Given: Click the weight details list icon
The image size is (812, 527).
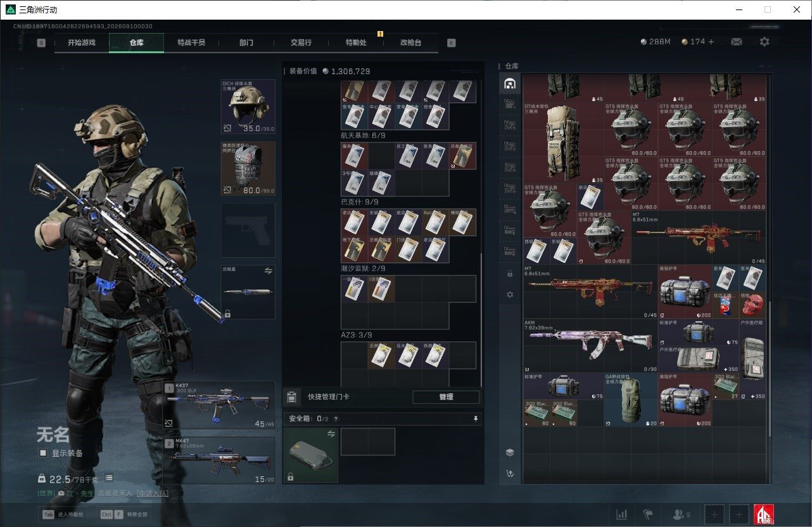Looking at the screenshot, I should (x=110, y=478).
